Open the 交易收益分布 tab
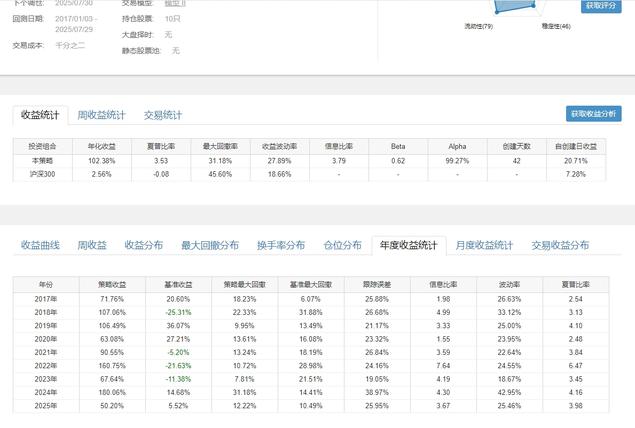 coord(560,245)
